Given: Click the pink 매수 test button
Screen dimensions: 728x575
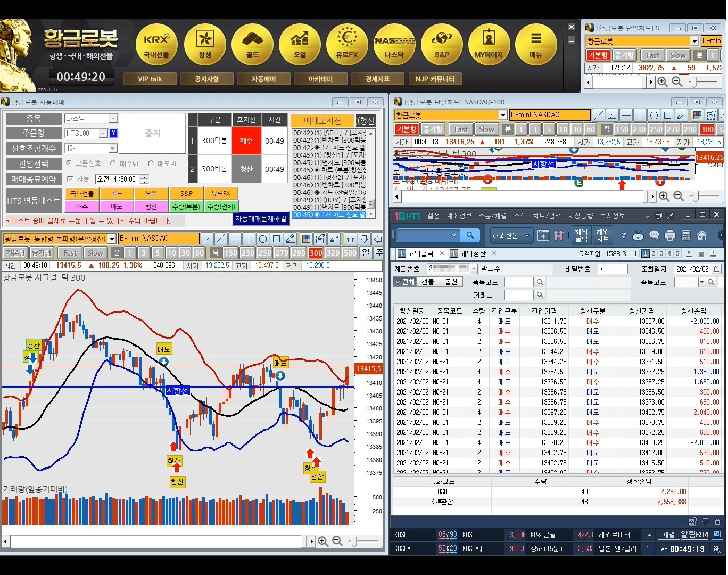Looking at the screenshot, I should pos(82,207).
